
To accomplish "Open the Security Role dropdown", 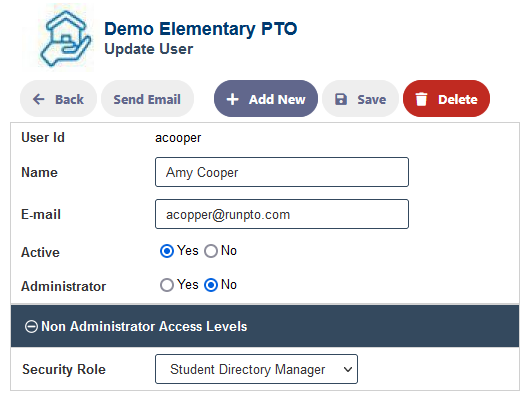I will coord(256,369).
